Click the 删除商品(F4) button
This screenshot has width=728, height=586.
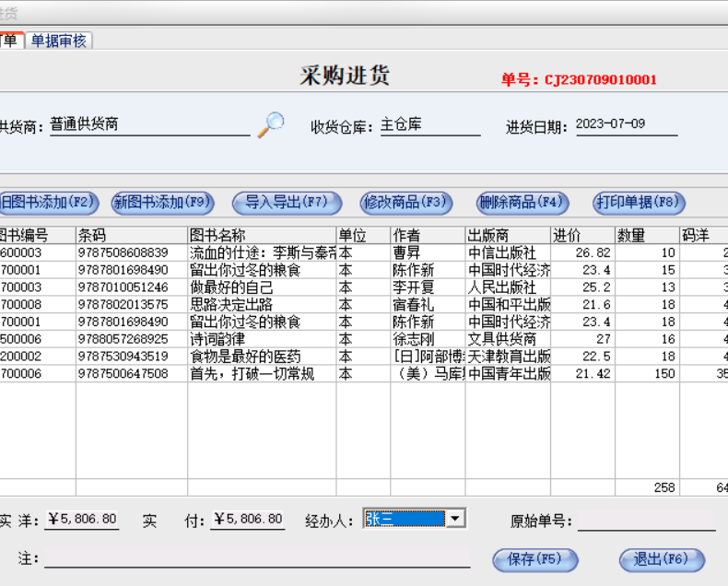click(523, 203)
